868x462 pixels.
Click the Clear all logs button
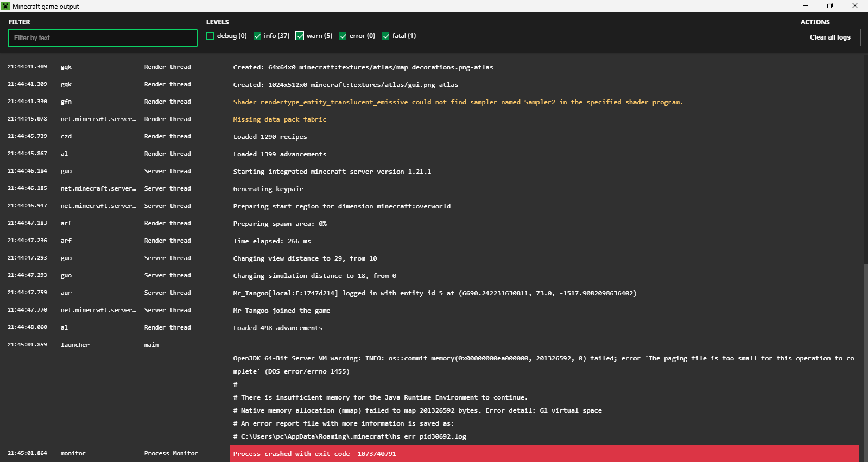click(830, 37)
